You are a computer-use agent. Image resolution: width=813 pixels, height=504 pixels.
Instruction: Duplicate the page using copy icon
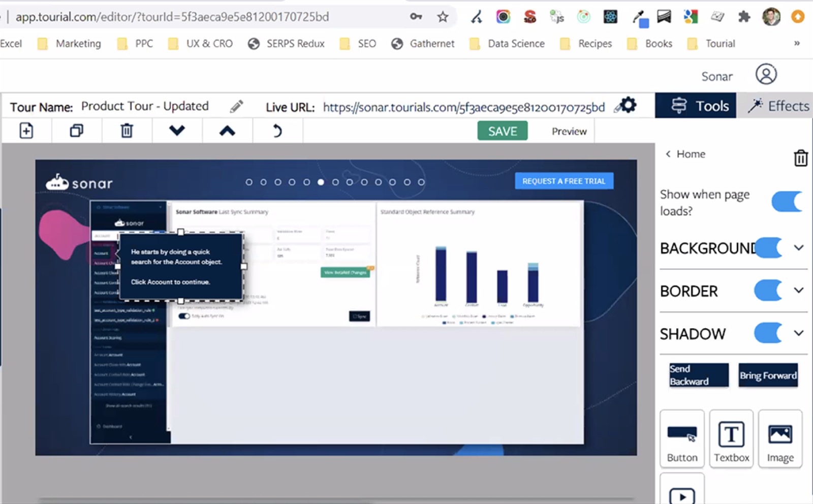click(76, 131)
